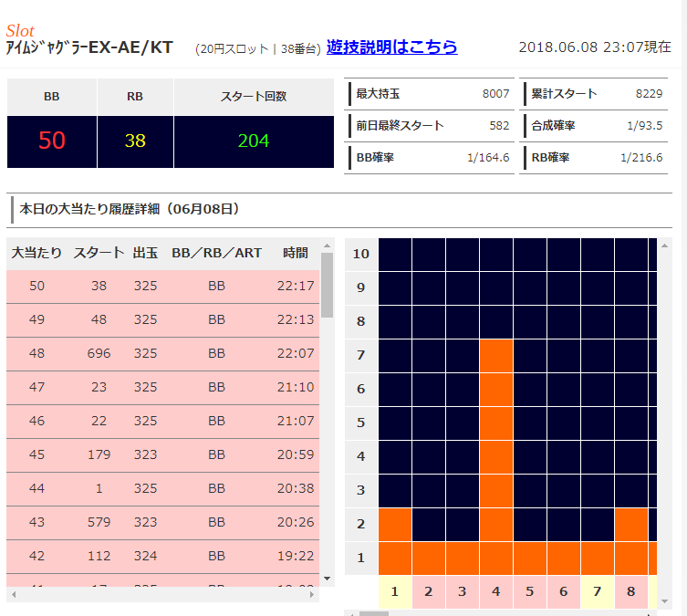The height and width of the screenshot is (616, 687).
Task: Click start value 579 in row 43
Action: (x=99, y=522)
